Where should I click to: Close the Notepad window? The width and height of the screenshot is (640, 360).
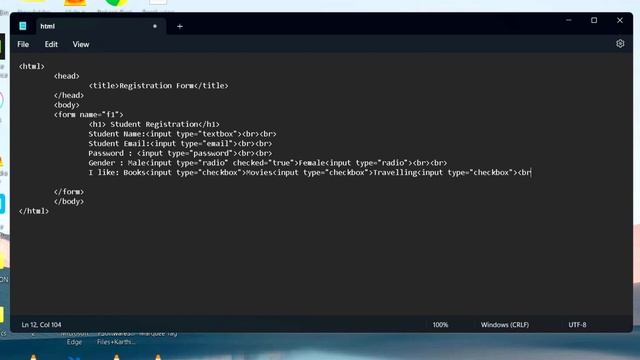(620, 20)
